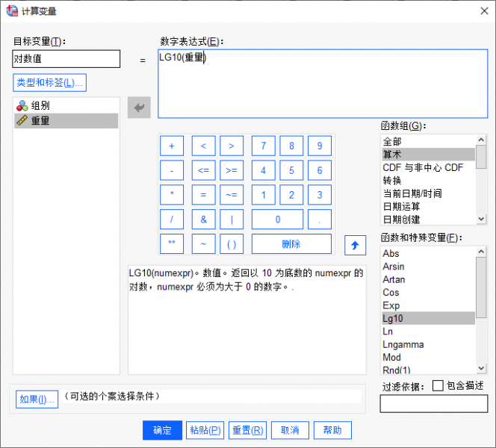
Task: Select the Cos function
Action: tap(428, 292)
